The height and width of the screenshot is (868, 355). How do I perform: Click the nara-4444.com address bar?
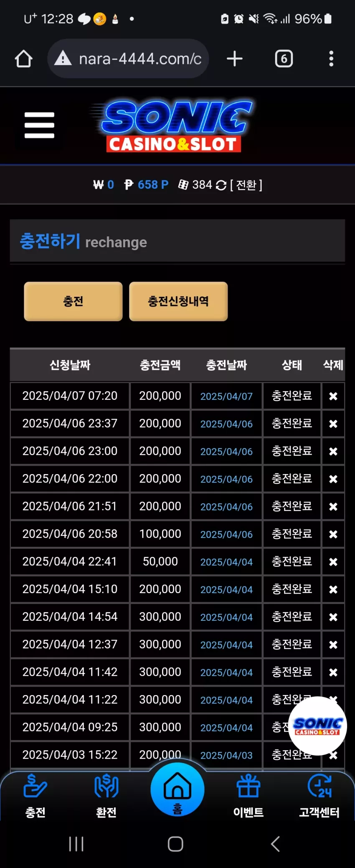click(129, 58)
